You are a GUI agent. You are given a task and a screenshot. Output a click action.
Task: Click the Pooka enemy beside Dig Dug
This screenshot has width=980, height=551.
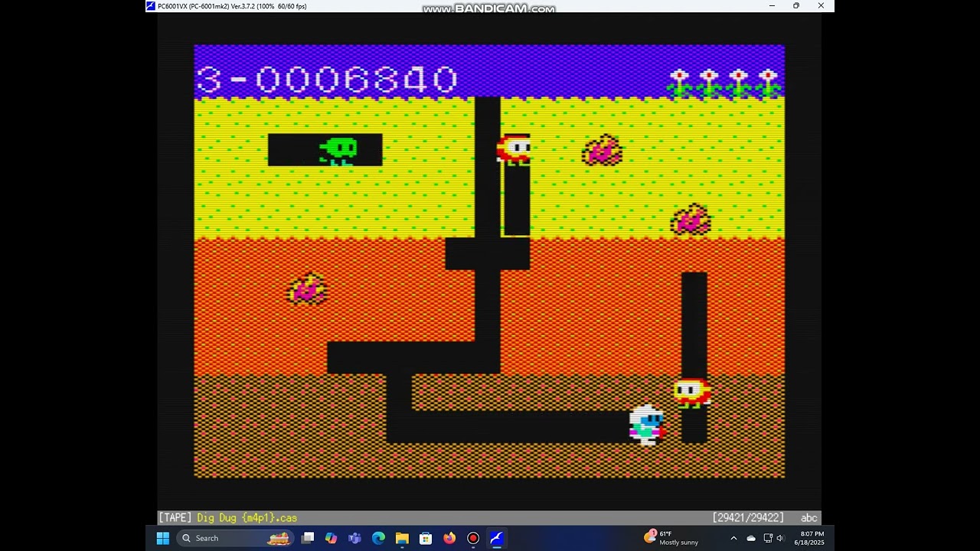(x=692, y=393)
